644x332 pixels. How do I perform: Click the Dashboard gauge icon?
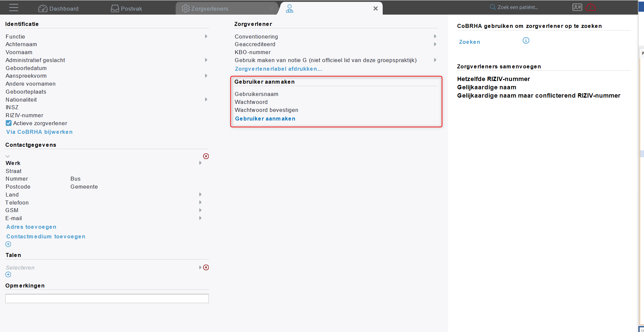point(43,9)
